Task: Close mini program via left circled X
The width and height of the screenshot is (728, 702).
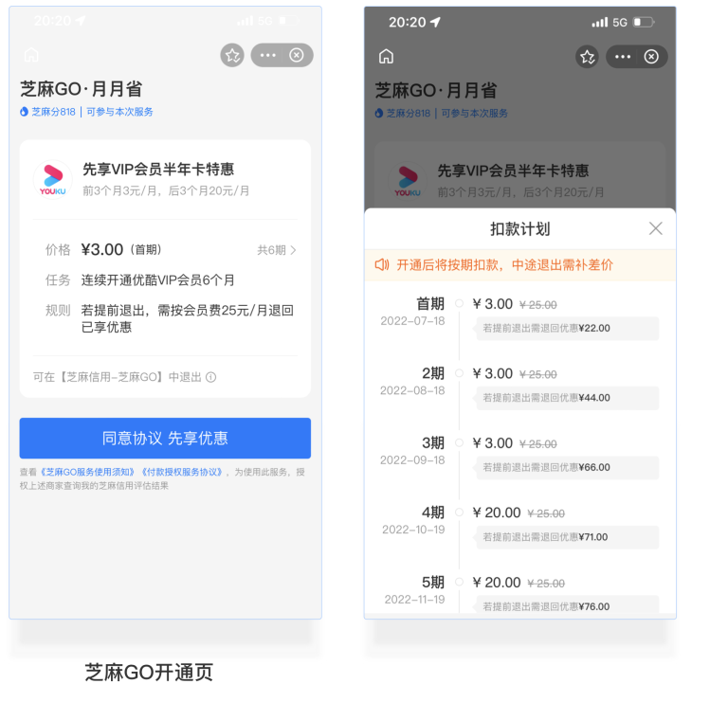Action: pos(297,55)
